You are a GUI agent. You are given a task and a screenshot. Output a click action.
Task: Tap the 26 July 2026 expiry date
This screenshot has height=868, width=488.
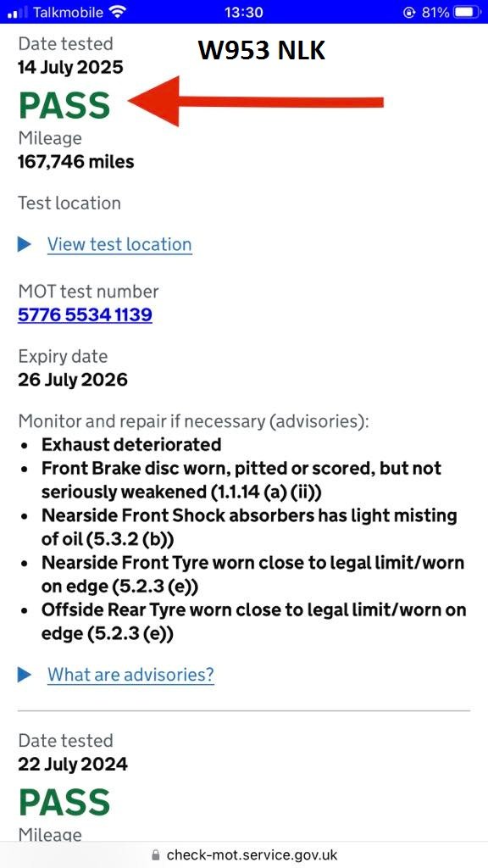(73, 380)
